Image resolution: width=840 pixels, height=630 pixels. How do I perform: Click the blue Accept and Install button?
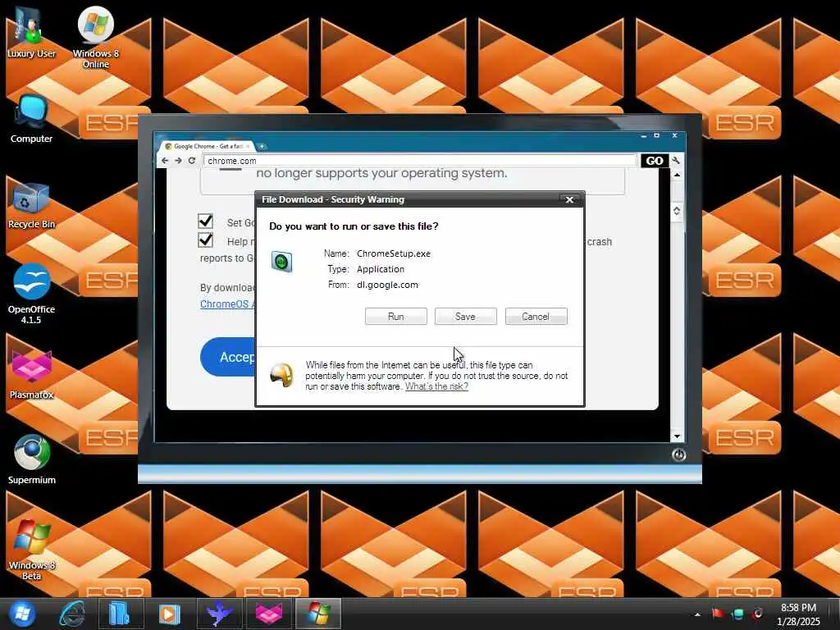pyautogui.click(x=228, y=358)
